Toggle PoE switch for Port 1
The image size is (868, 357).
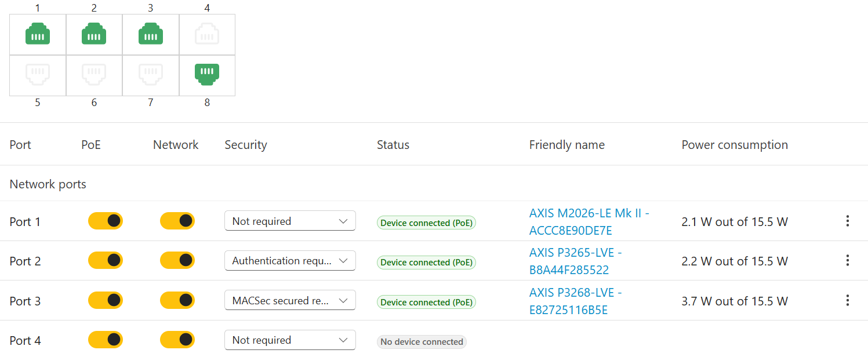[106, 221]
